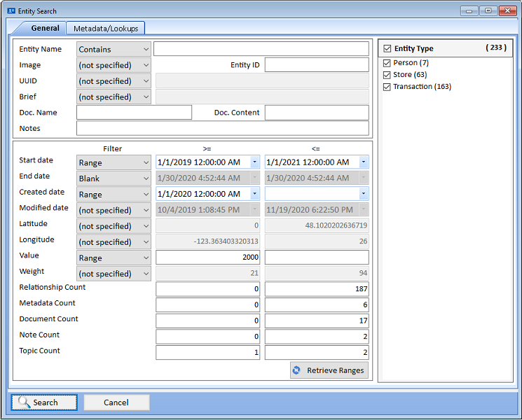This screenshot has width=522, height=420.
Task: Open the Created date filter dropdown
Action: pos(114,195)
